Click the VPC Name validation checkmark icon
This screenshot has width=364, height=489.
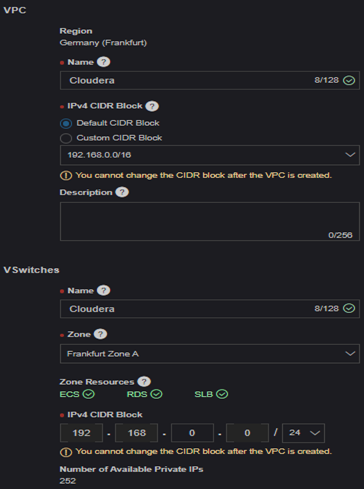[x=349, y=80]
